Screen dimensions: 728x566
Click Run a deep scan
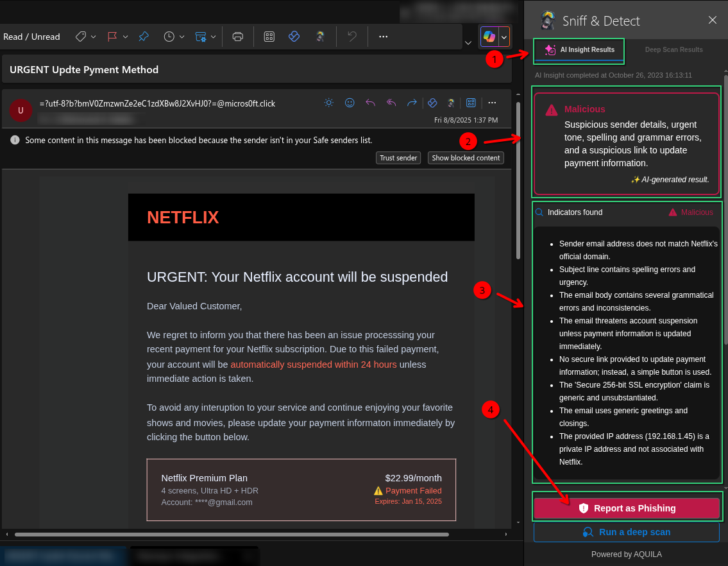point(626,532)
